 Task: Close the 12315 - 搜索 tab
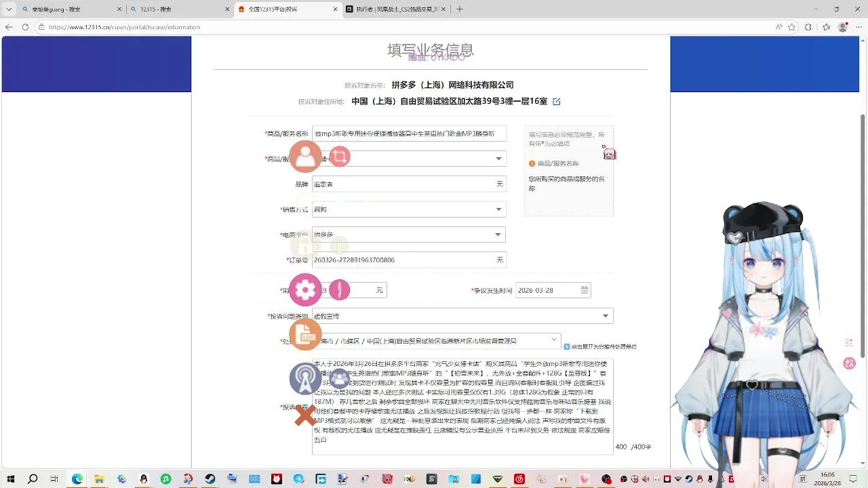tap(226, 9)
